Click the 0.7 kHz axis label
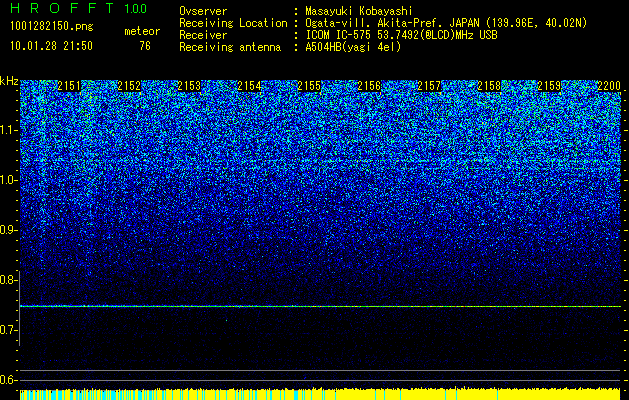This screenshot has height=400, width=629. coord(9,330)
